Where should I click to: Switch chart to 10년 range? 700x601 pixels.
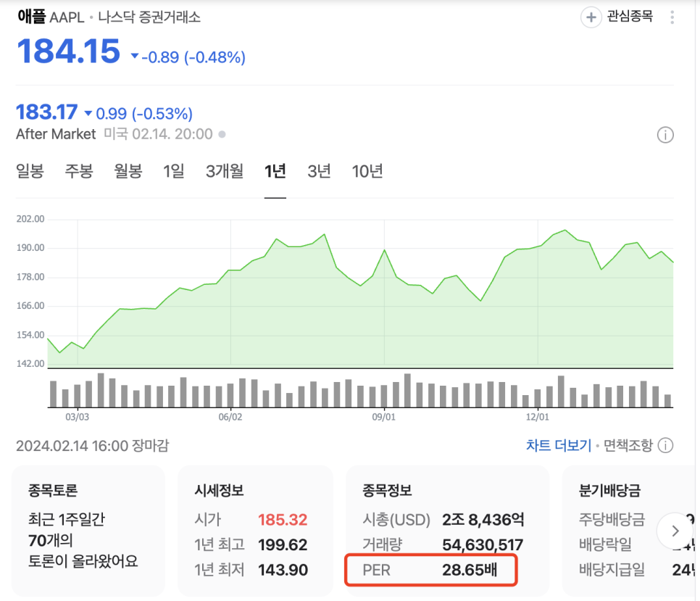[x=367, y=171]
